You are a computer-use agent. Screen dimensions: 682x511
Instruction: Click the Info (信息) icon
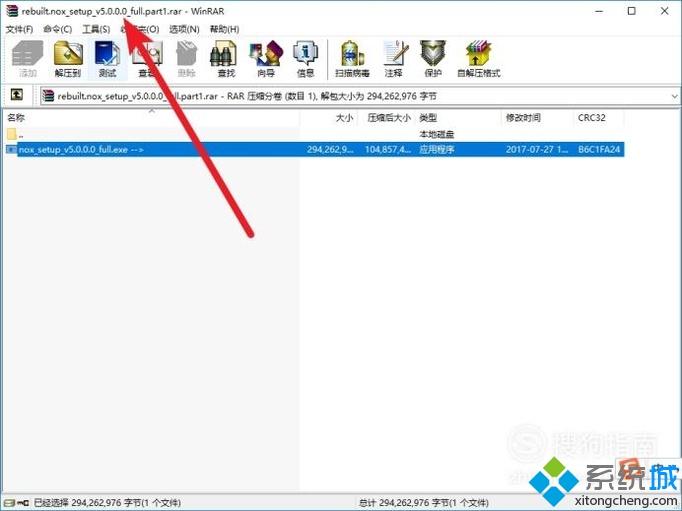[305, 59]
